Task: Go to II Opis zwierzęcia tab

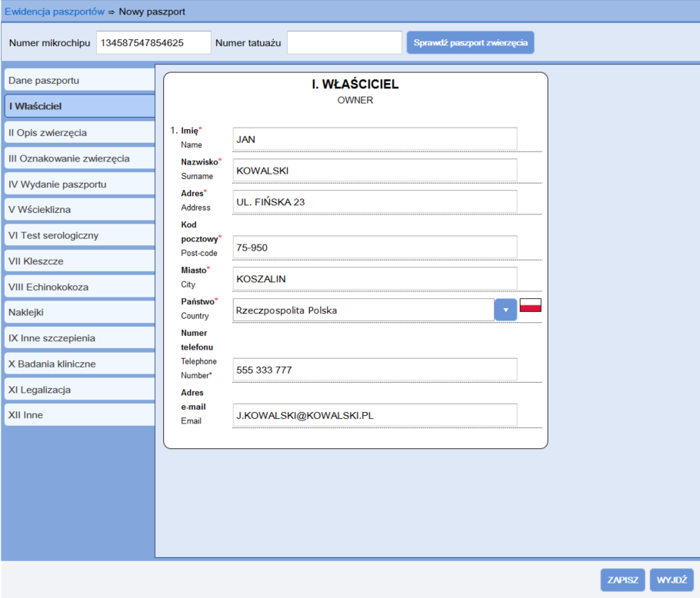Action: (x=80, y=132)
